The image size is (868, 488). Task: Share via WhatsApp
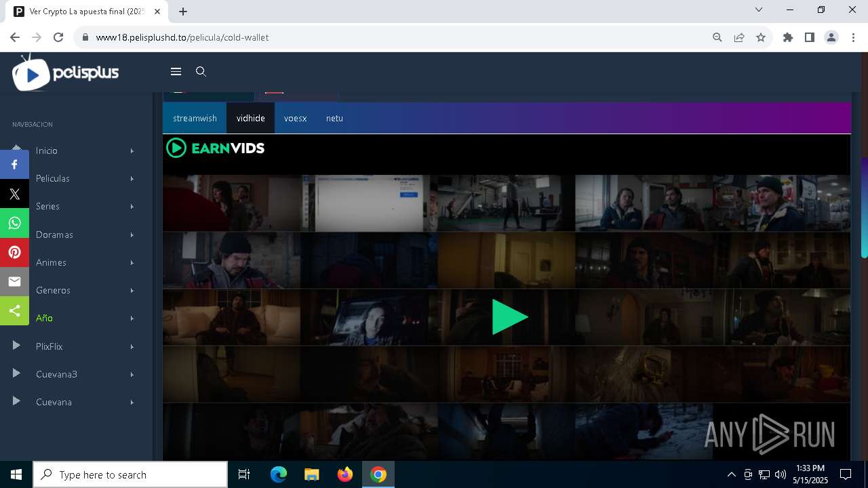point(14,223)
